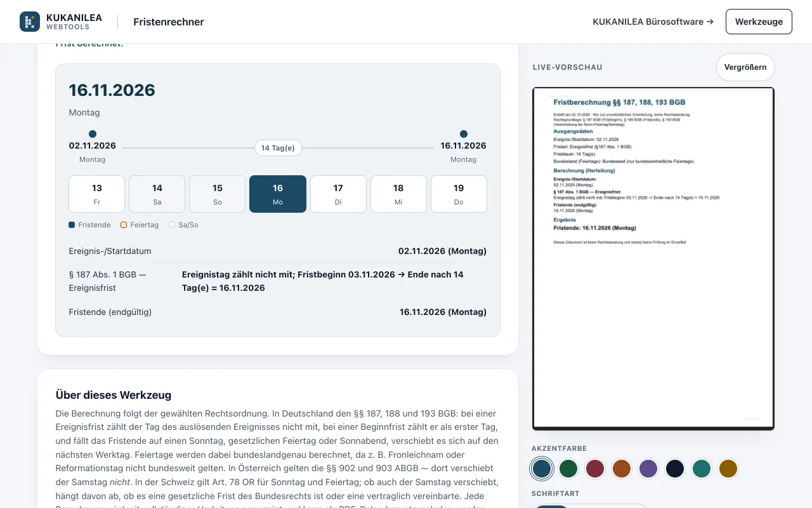Click the Feiertag legend entry
This screenshot has height=508, width=812.
pyautogui.click(x=140, y=225)
